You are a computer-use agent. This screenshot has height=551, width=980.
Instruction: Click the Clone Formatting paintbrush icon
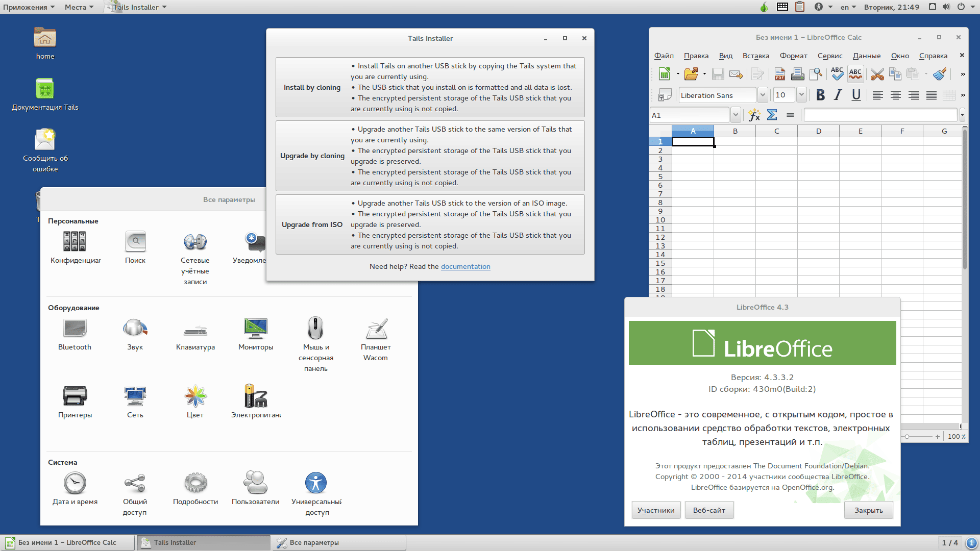940,74
